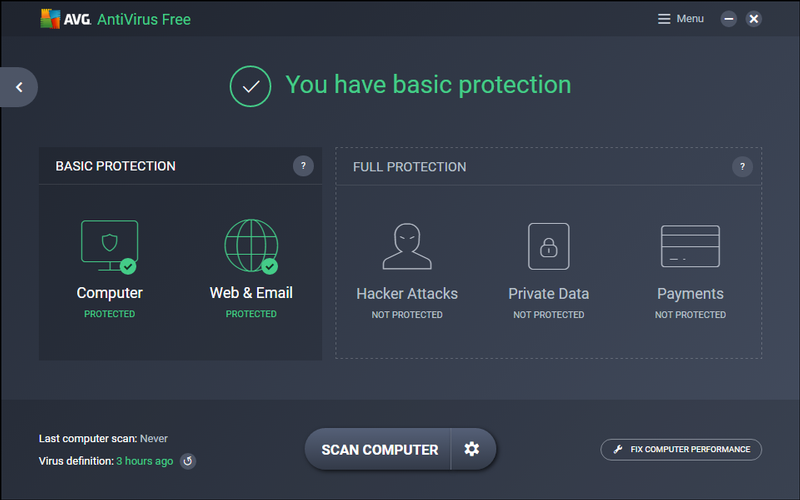Close the AVG AntiVirus window

[754, 19]
